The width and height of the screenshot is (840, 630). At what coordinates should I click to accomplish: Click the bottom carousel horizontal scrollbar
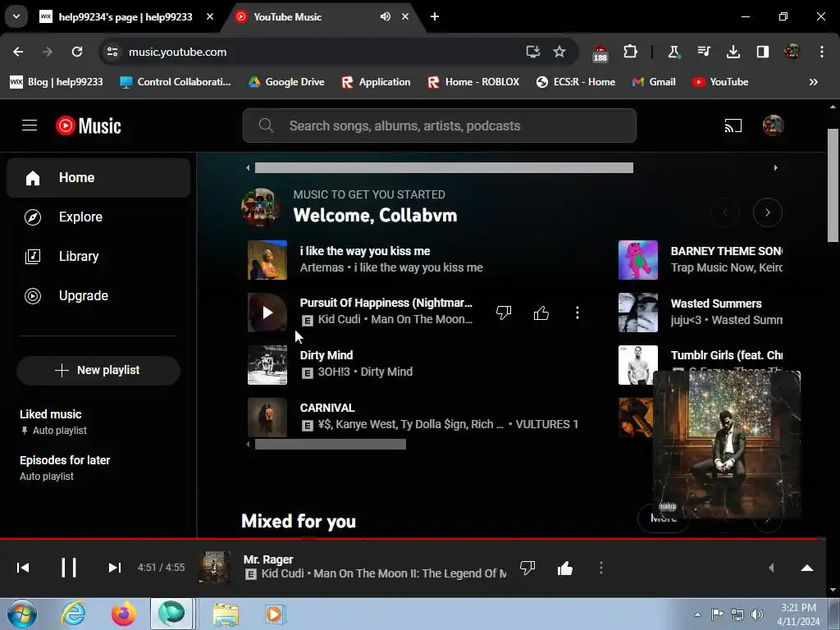(330, 444)
